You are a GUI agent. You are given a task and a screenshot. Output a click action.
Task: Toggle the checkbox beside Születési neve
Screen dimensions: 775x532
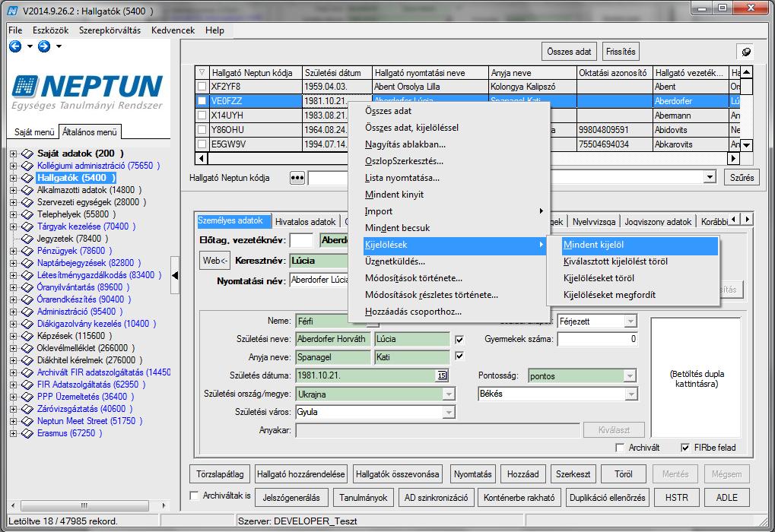click(x=459, y=340)
